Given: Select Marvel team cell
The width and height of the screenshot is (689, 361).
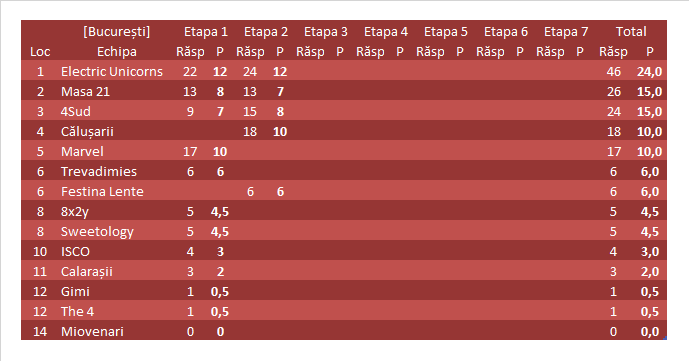Looking at the screenshot, I should [82, 152].
